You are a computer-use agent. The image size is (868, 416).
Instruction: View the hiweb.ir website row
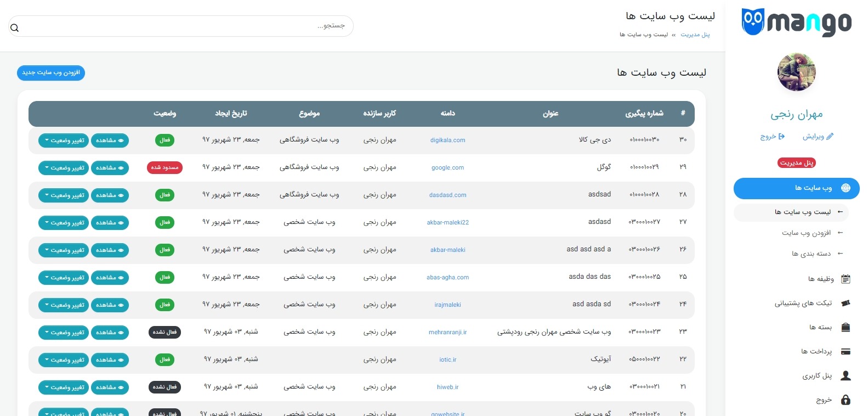click(110, 387)
